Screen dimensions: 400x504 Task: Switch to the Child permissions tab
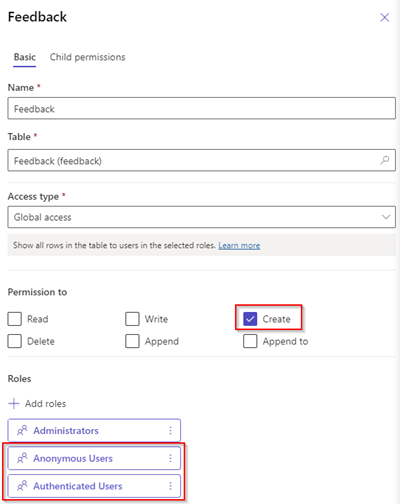87,57
